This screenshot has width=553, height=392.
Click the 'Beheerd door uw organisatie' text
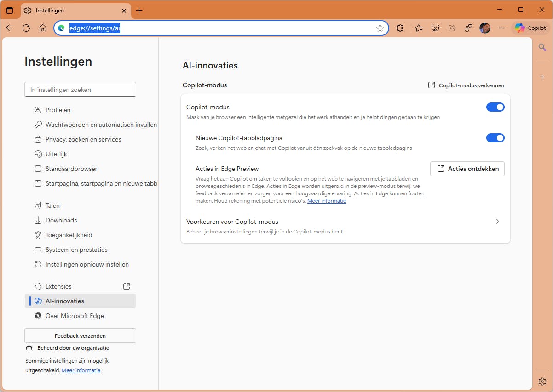[x=73, y=348]
